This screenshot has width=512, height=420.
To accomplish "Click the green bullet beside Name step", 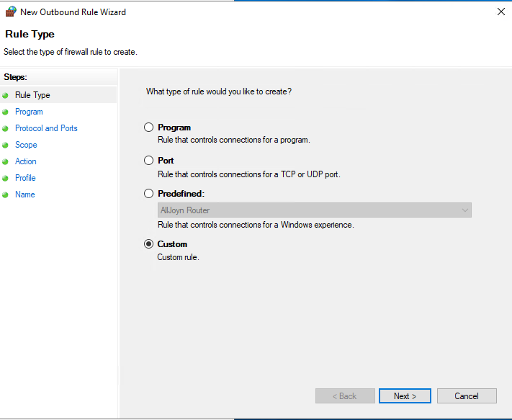I will (5, 195).
